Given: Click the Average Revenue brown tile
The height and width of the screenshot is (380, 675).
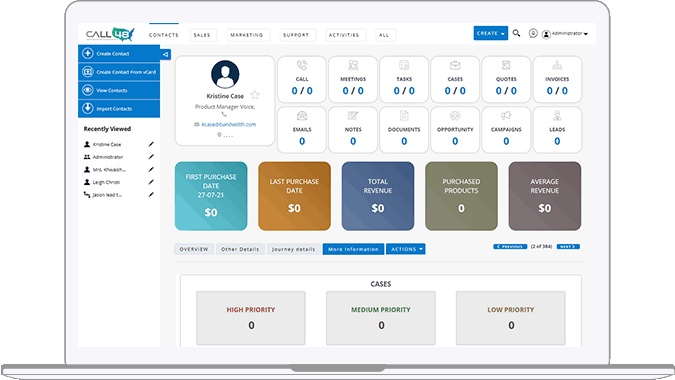Looking at the screenshot, I should point(545,196).
